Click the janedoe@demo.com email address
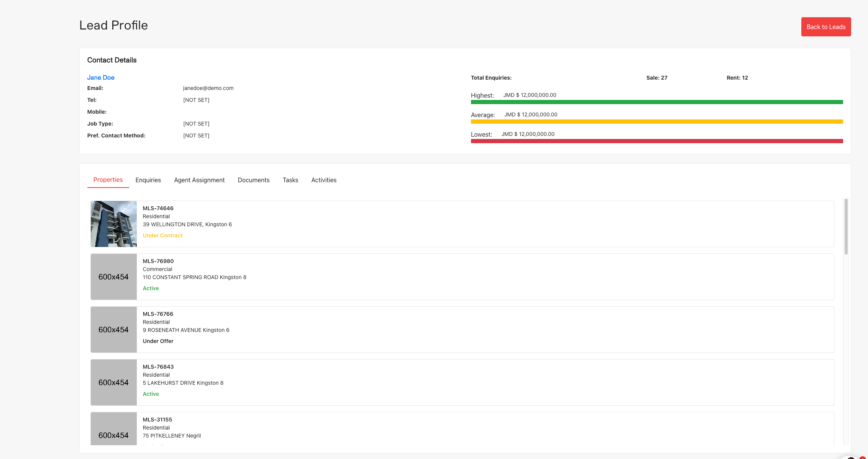 pos(208,88)
